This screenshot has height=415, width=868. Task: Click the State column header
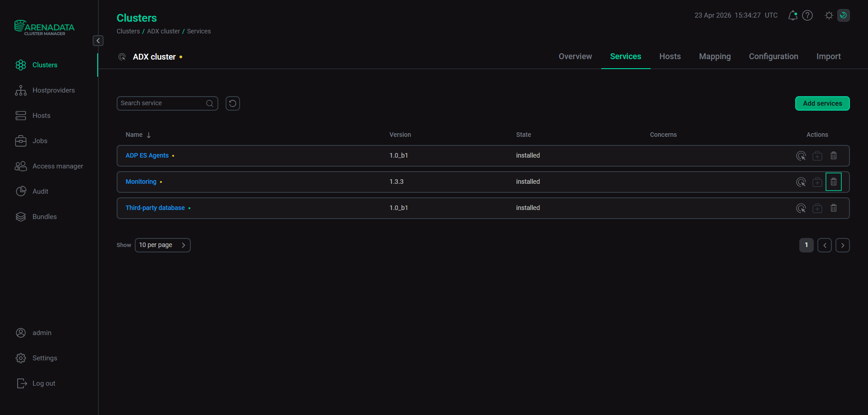[x=524, y=135]
